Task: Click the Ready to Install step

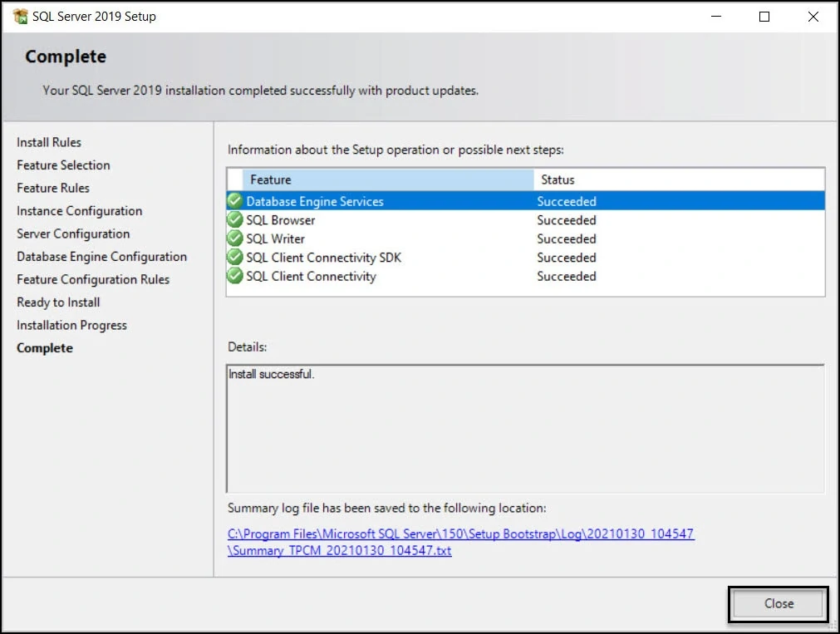Action: [x=58, y=302]
